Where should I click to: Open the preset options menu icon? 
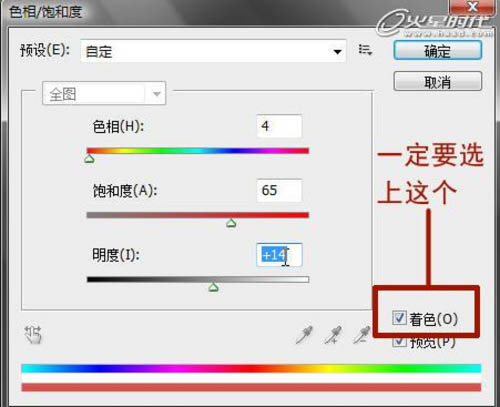point(365,50)
